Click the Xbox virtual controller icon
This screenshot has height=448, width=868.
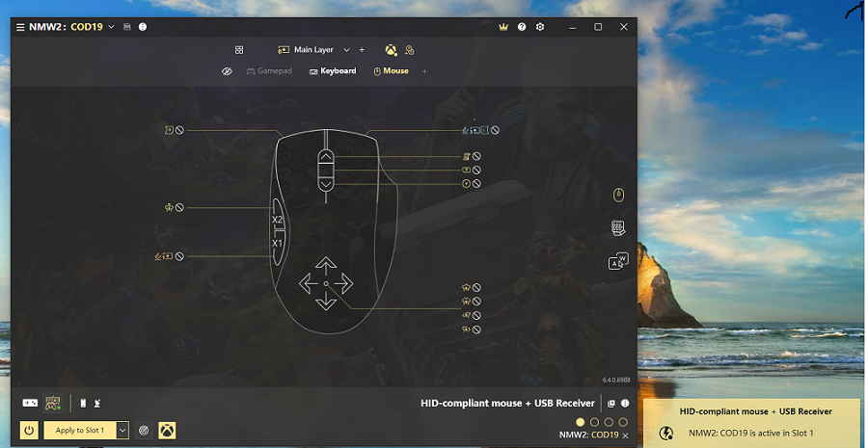point(167,431)
